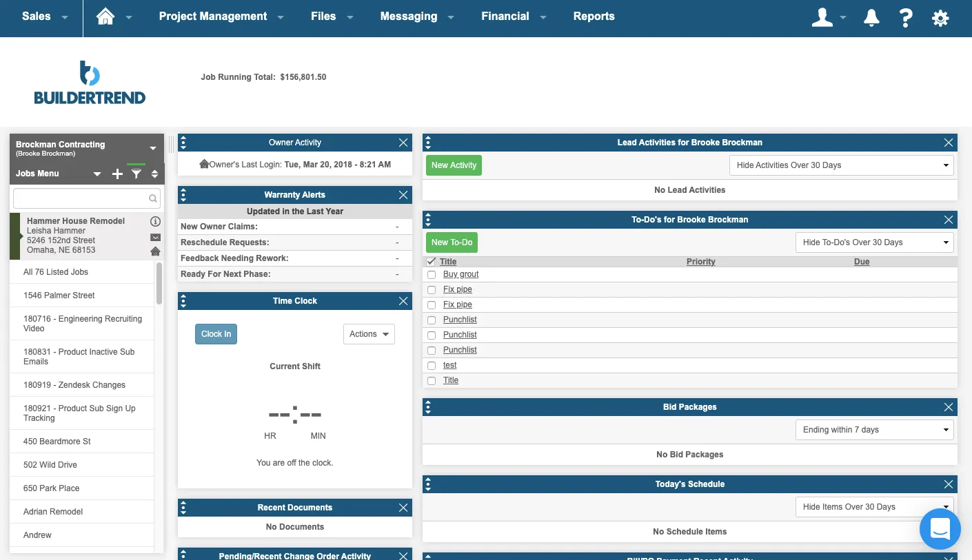The image size is (972, 560).
Task: Open the settings gear icon
Action: [x=940, y=18]
